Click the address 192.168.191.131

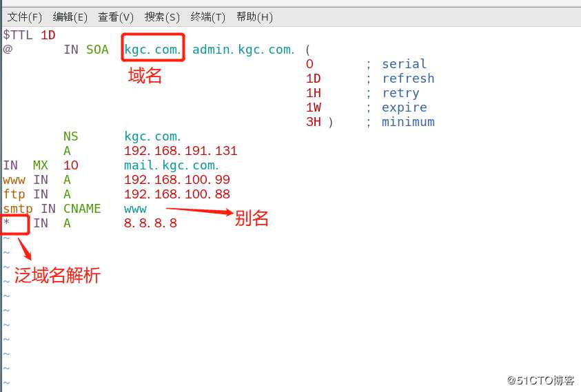[181, 151]
